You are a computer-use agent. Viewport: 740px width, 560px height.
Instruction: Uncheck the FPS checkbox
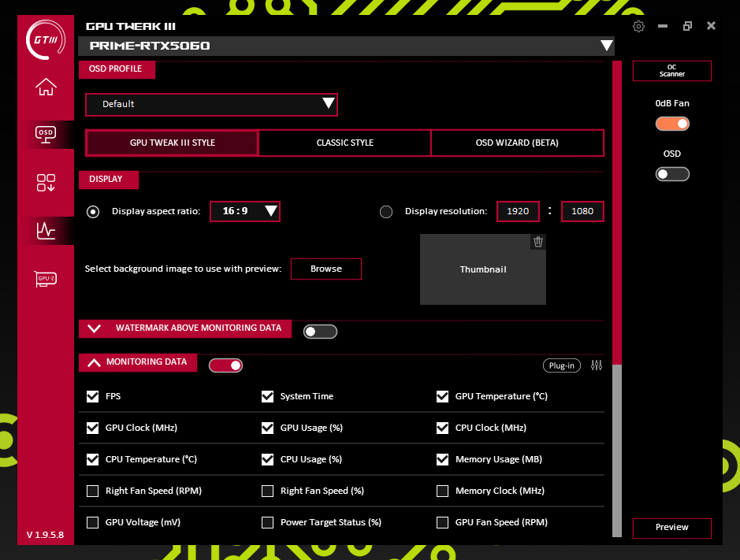92,396
